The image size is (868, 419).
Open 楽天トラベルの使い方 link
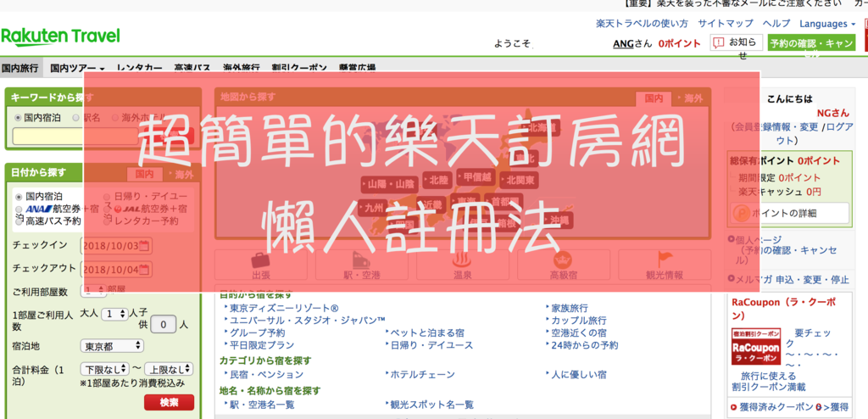643,24
